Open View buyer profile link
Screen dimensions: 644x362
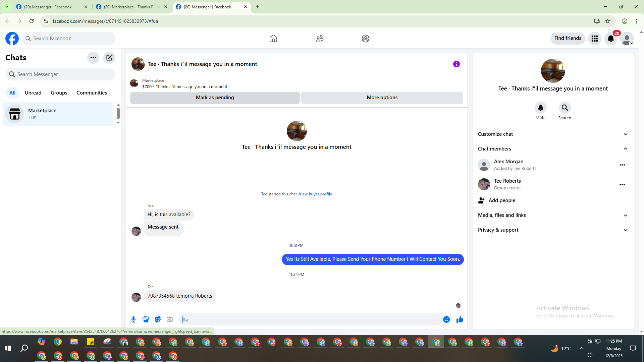[x=315, y=194]
